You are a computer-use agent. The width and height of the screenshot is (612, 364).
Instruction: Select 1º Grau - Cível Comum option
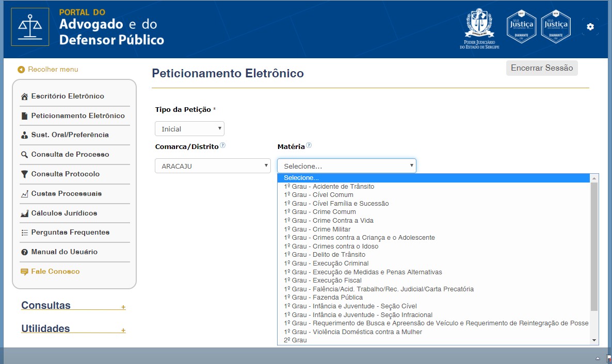[x=318, y=195]
